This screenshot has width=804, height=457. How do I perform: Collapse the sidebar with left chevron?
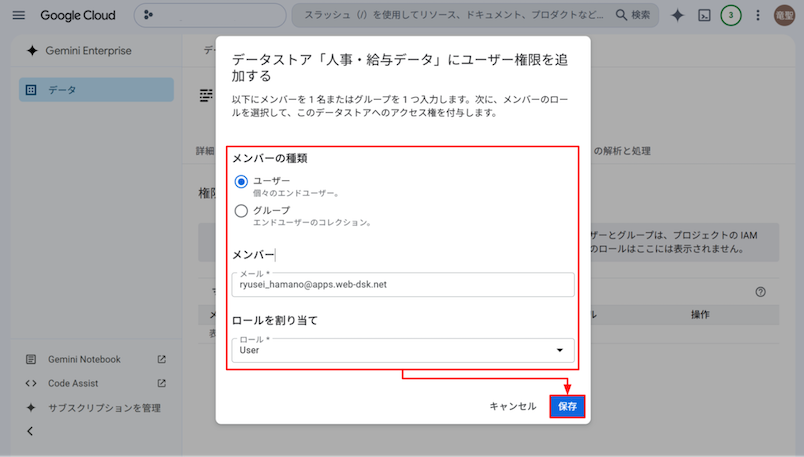tap(30, 431)
